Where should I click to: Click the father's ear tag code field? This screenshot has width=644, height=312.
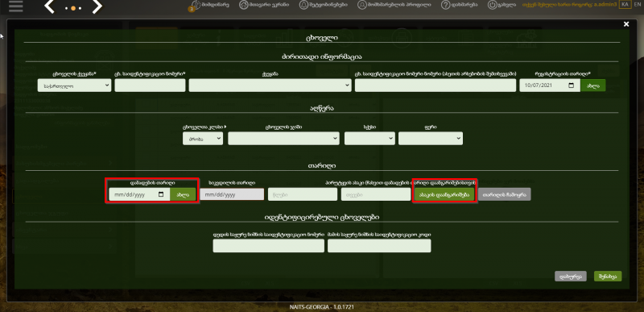pos(379,246)
